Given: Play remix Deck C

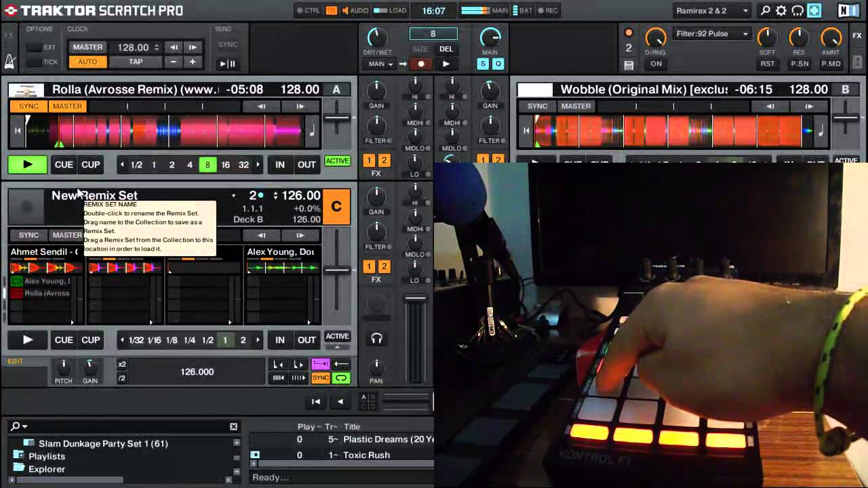Looking at the screenshot, I should (x=28, y=340).
